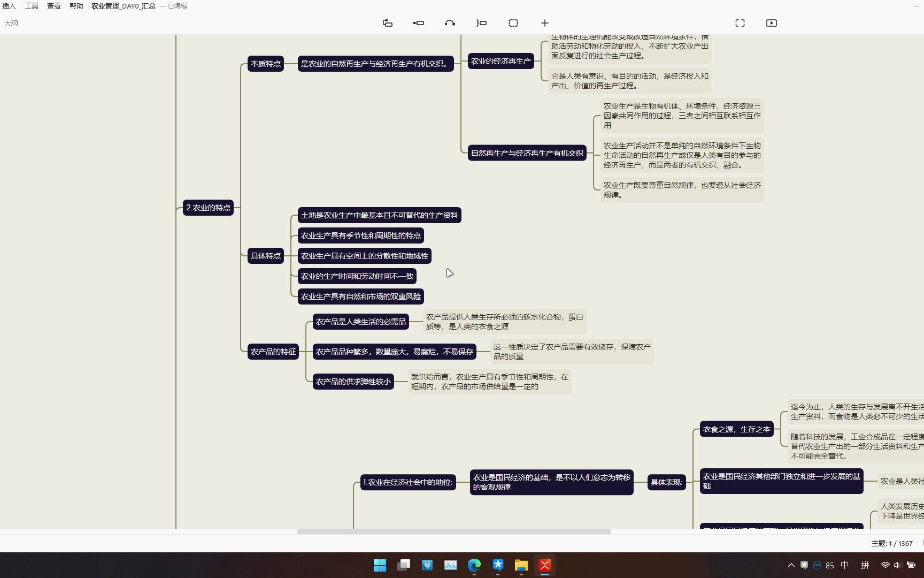Viewport: 924px width, 578px height.
Task: Open File Explorer from the taskbar
Action: (x=521, y=565)
